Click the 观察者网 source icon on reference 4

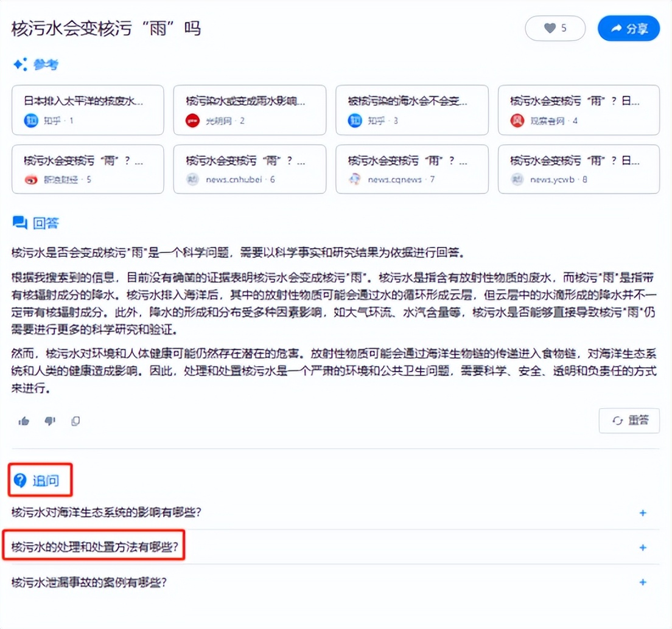pyautogui.click(x=516, y=120)
